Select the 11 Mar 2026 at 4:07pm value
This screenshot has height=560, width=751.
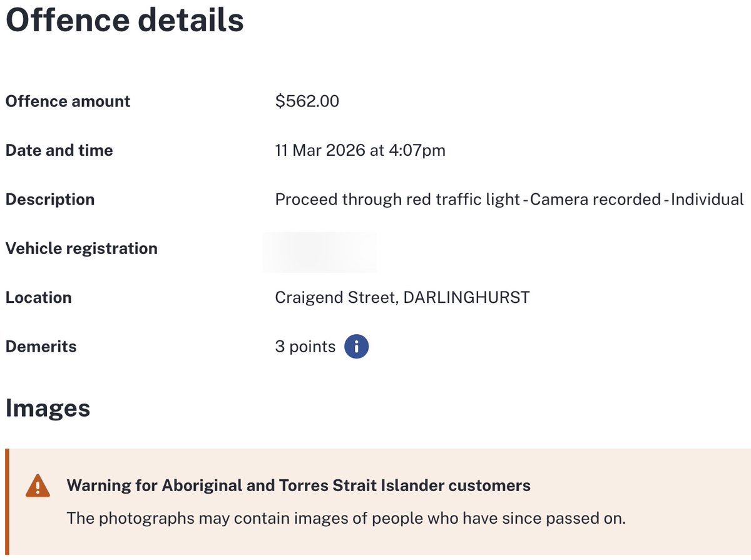[x=360, y=150]
